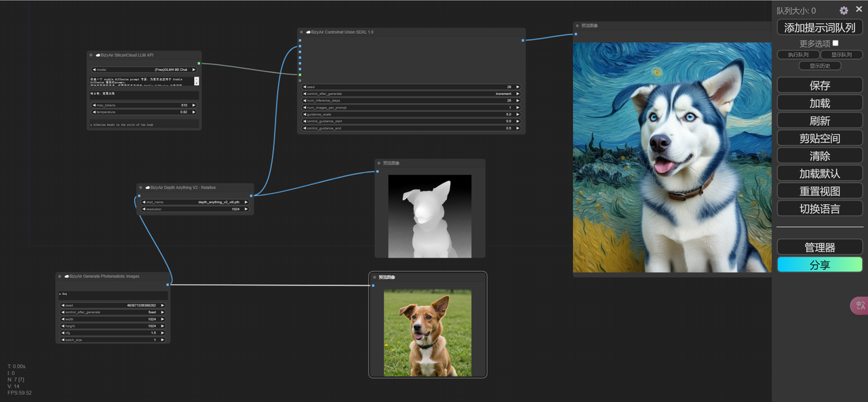Increase seed with right arrow in Controlnet node

point(519,87)
